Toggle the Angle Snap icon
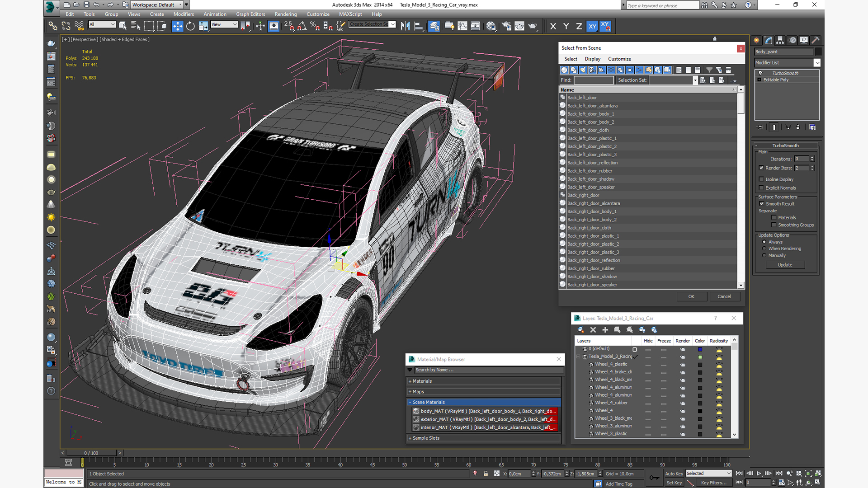Viewport: 868px width, 488px height. [302, 26]
